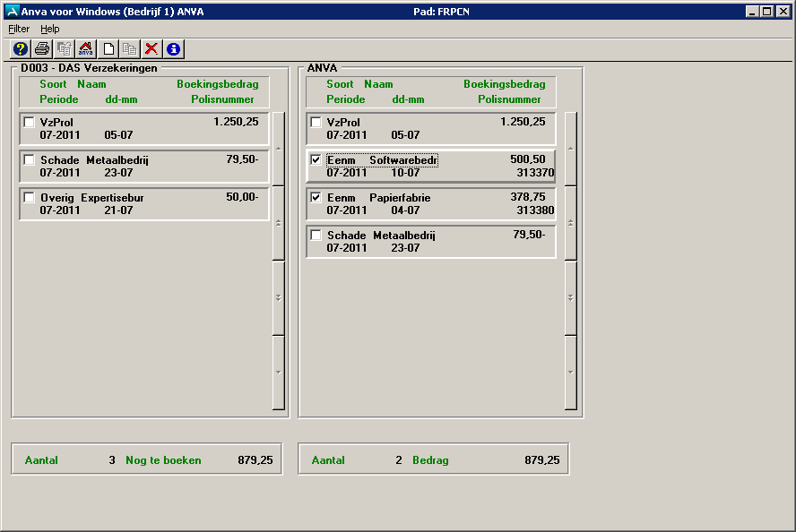This screenshot has width=796, height=532.
Task: Open the Filter menu
Action: 19,29
